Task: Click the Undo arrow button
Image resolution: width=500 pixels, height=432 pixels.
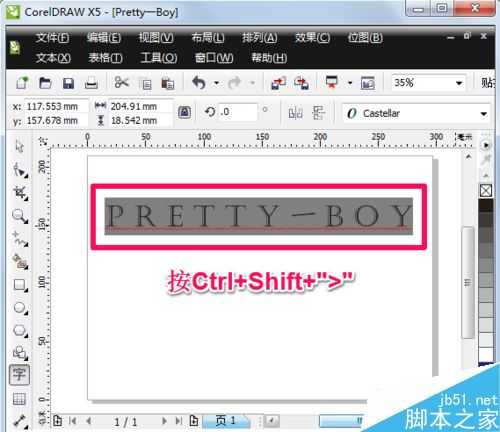Action: tap(199, 83)
